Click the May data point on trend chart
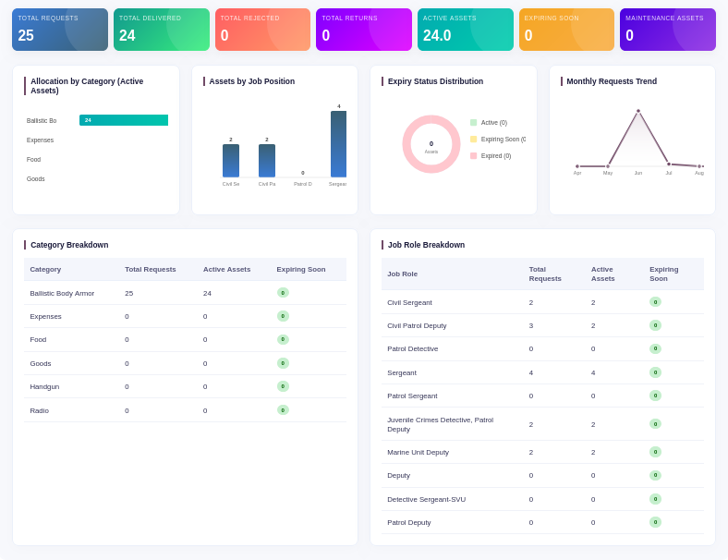728x560 pixels. tap(608, 166)
